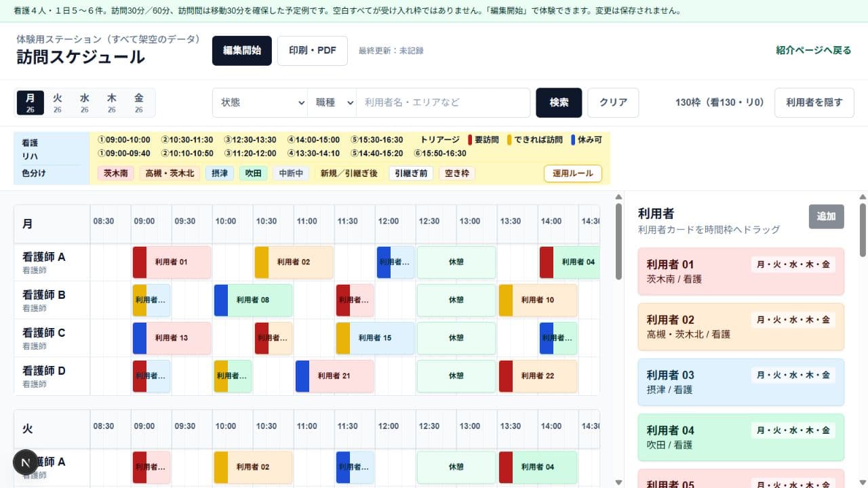Screen dimensions: 868x488
Task: Click Tuesday 看護師 A's 休憩 block
Action: click(456, 468)
